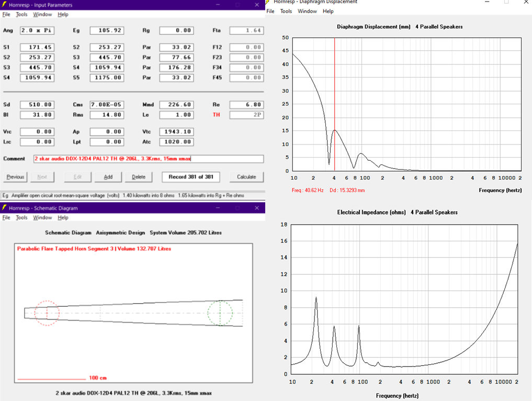The height and width of the screenshot is (401, 532).
Task: Click the Fta field showing 1.64
Action: [246, 30]
